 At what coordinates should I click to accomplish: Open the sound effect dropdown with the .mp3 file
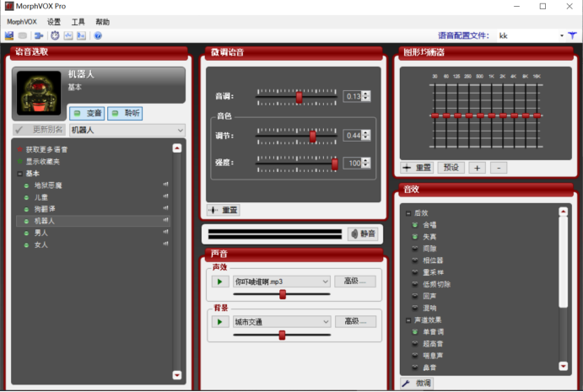point(282,282)
